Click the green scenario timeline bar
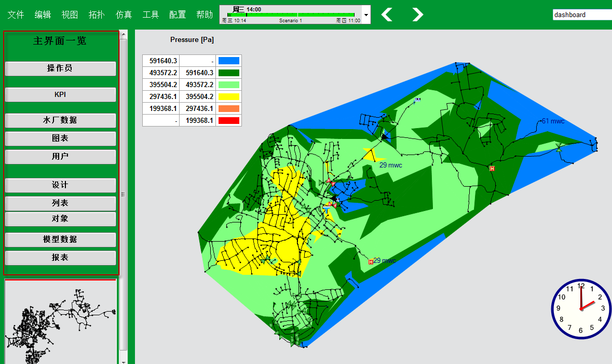 pos(291,15)
